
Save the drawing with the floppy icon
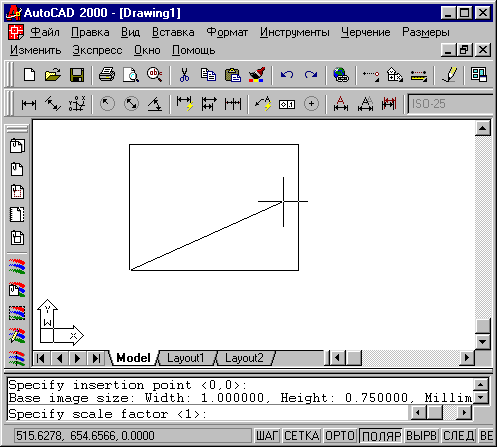click(77, 75)
